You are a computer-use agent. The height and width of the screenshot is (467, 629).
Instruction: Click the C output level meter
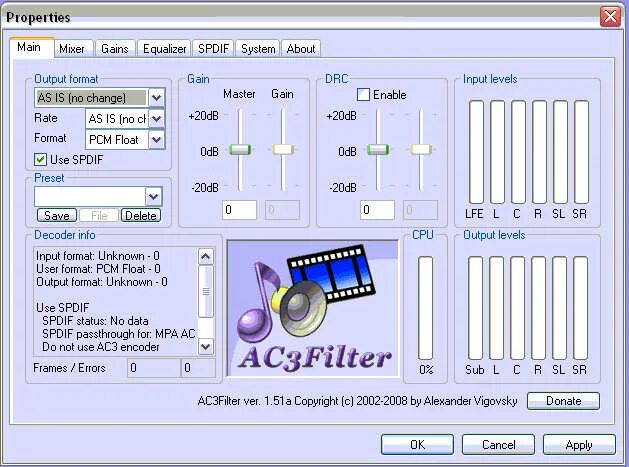(x=517, y=308)
